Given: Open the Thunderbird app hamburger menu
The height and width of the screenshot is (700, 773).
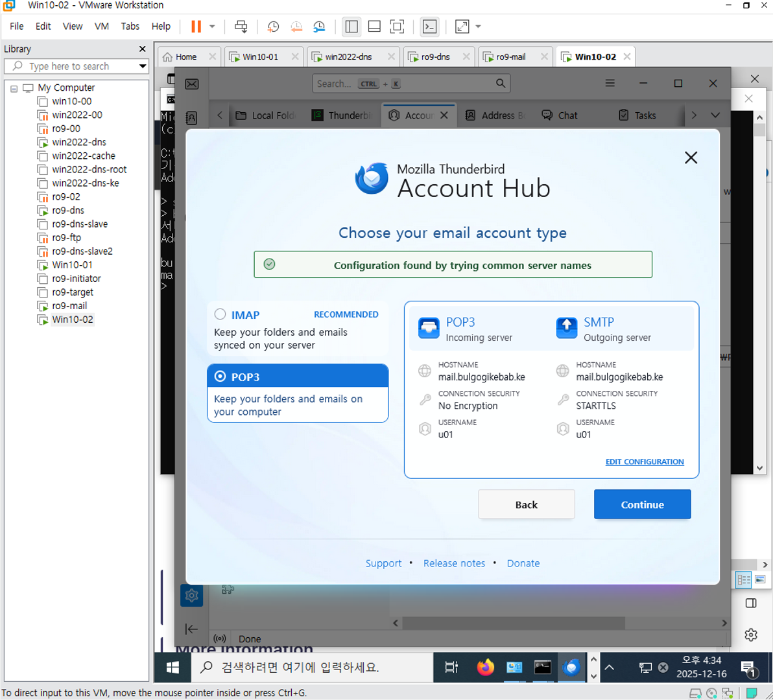Looking at the screenshot, I should click(x=610, y=83).
